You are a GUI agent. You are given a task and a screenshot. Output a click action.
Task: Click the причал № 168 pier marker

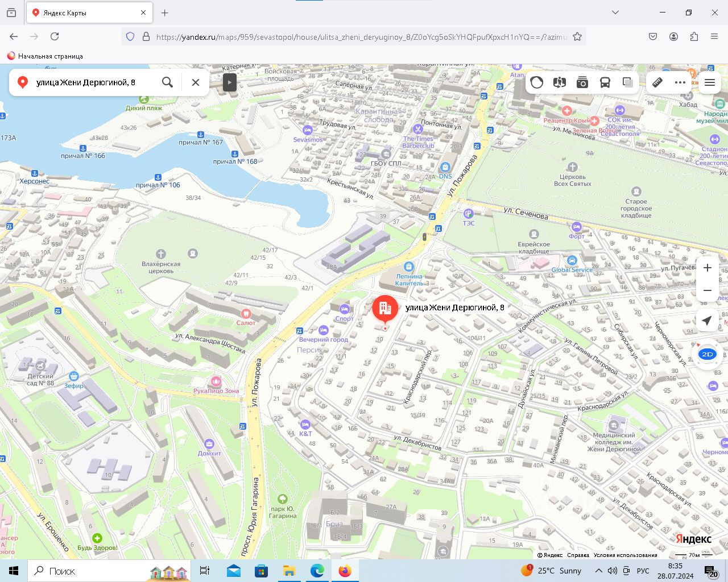235,154
